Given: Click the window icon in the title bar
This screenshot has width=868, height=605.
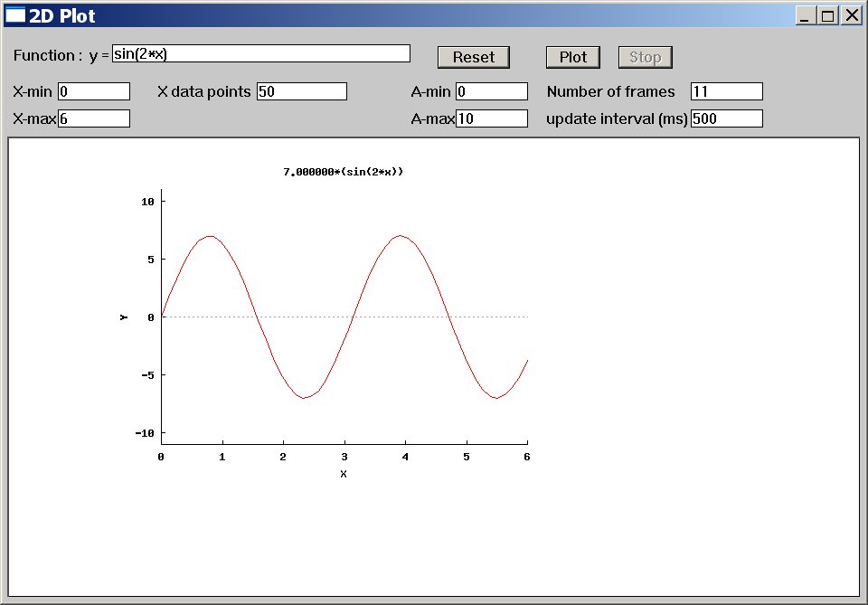Looking at the screenshot, I should [15, 15].
